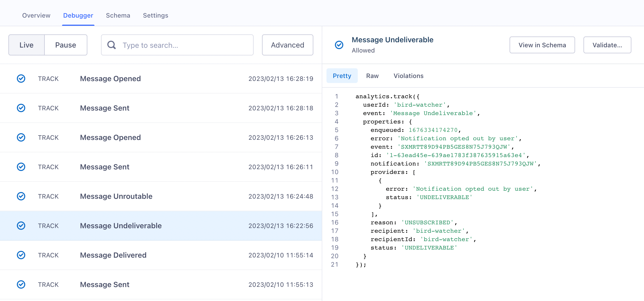This screenshot has height=301, width=644.
Task: Click the checkmark icon next to Message Opened
Action: (21, 78)
